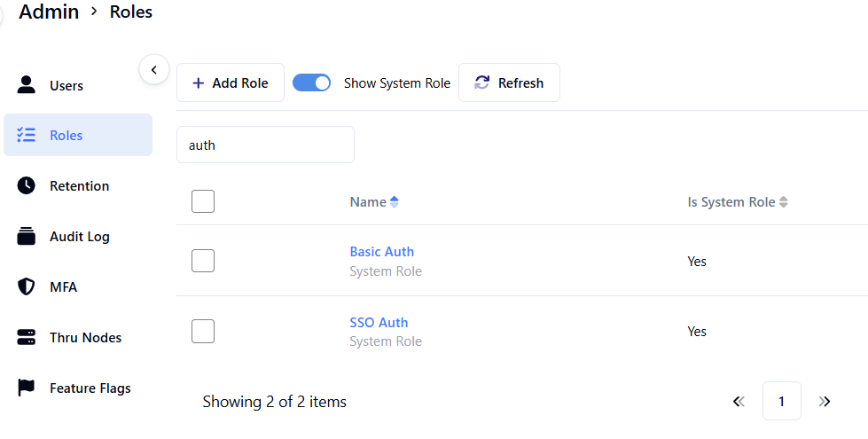Open Retention via its clock icon
868x439 pixels.
(27, 185)
